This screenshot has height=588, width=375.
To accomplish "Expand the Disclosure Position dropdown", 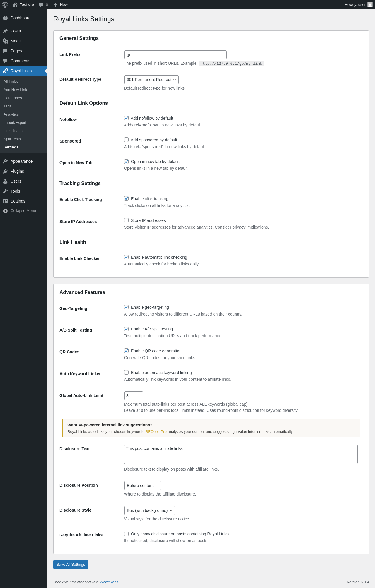I will tap(142, 486).
